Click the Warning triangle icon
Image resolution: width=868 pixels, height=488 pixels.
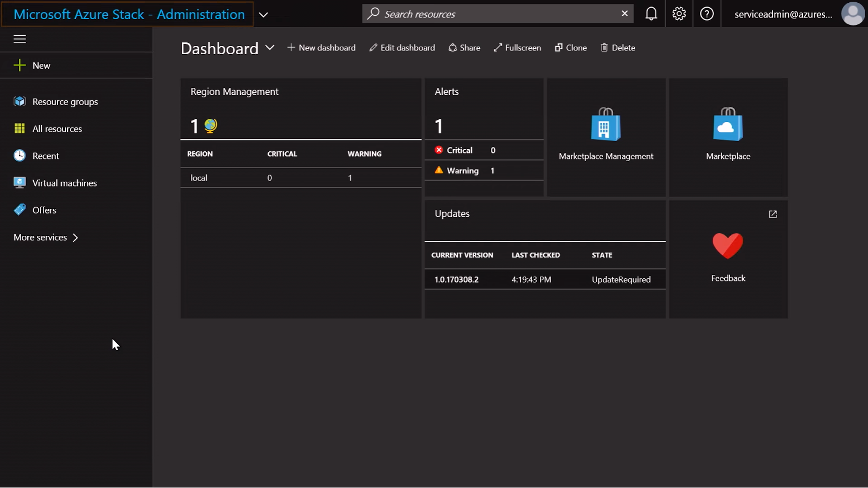(x=439, y=170)
